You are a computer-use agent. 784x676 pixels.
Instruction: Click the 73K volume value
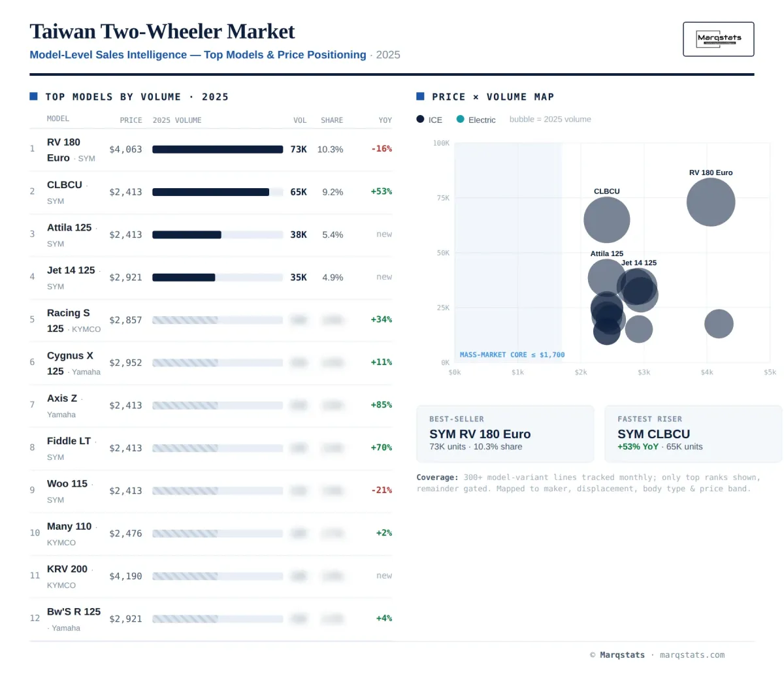[299, 150]
